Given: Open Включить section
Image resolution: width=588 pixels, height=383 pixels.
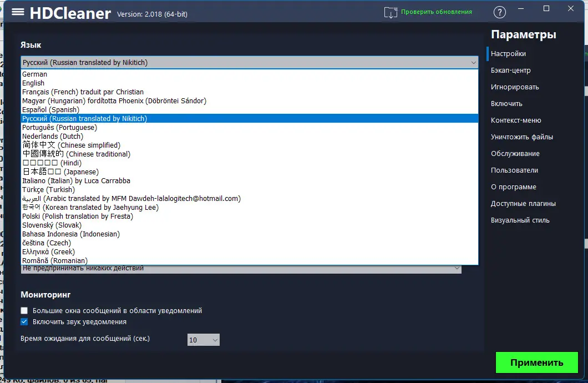Looking at the screenshot, I should click(506, 104).
